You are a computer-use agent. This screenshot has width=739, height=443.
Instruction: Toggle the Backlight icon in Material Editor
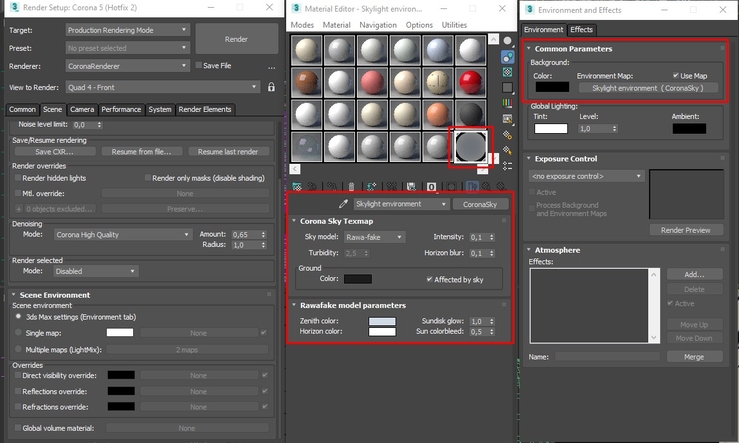point(507,58)
